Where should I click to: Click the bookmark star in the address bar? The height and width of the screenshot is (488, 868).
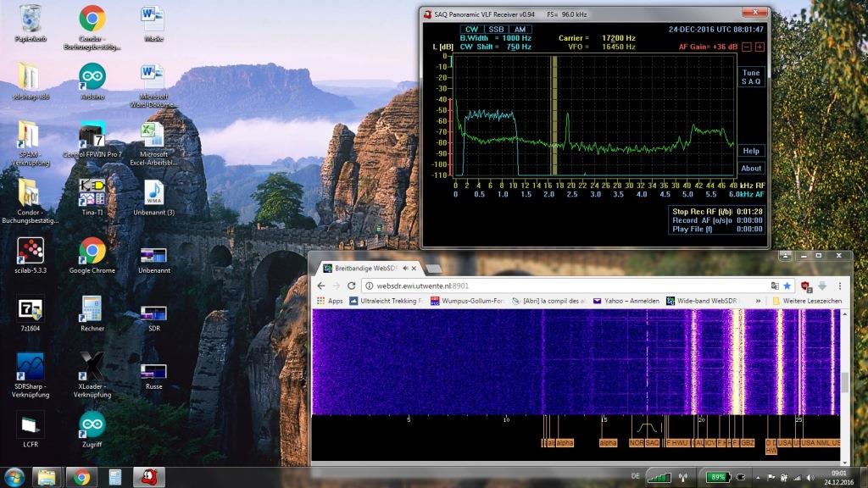tap(787, 286)
